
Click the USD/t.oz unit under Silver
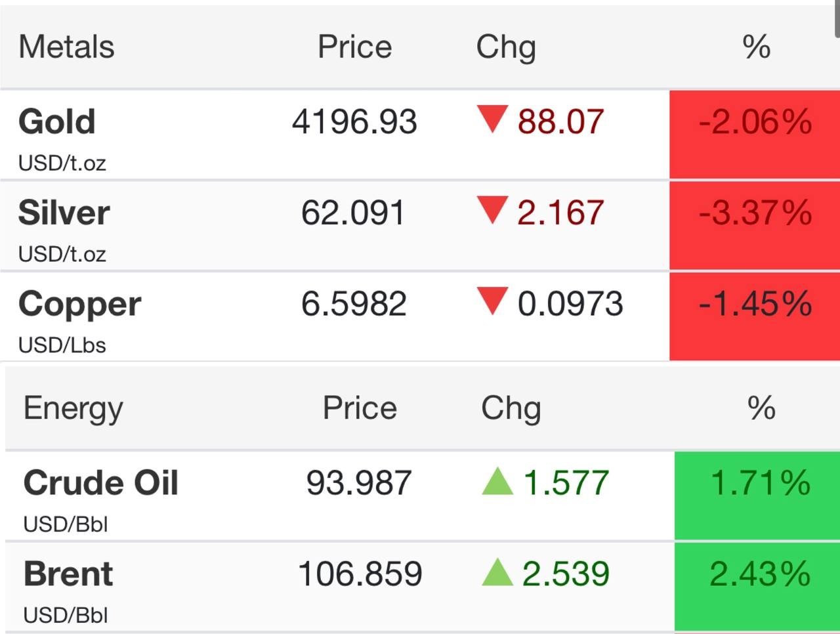pyautogui.click(x=62, y=254)
